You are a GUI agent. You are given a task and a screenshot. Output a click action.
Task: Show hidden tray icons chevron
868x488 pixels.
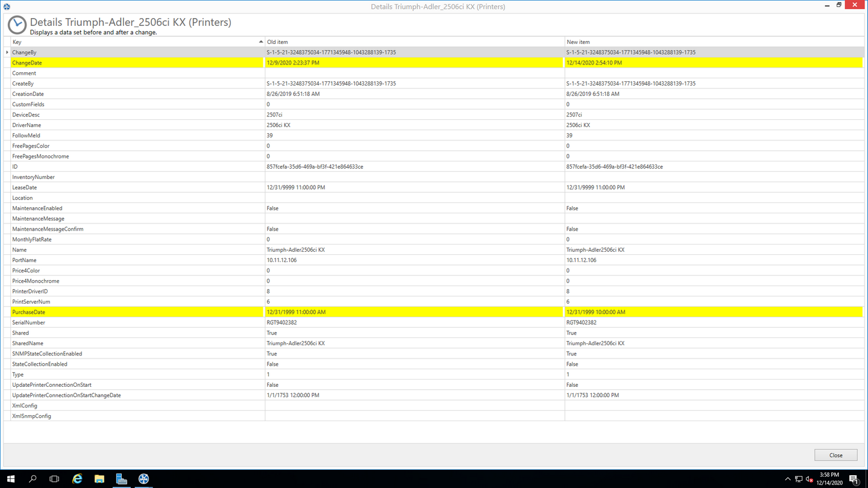787,479
